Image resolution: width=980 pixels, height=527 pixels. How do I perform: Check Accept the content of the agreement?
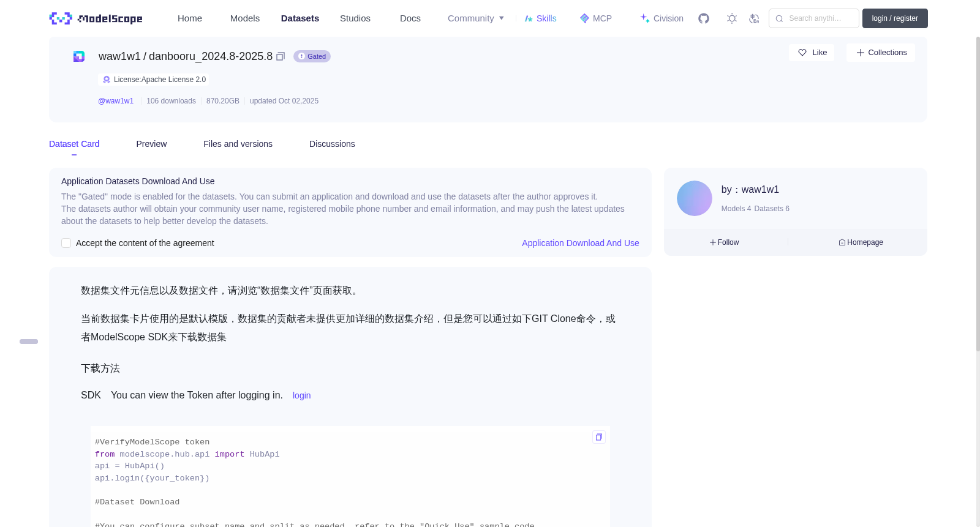66,243
